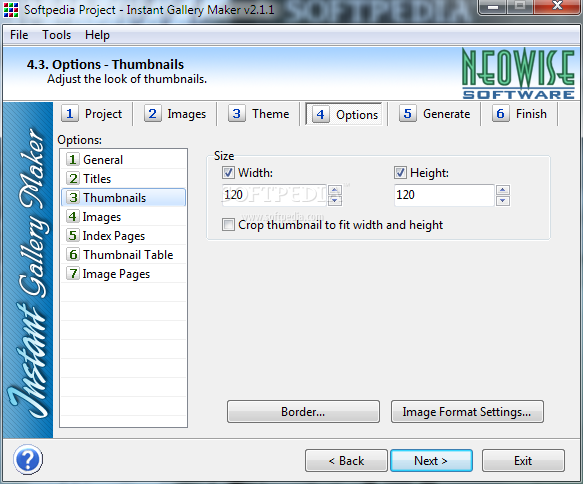
Task: Switch to step 3 Theme tab
Action: [x=259, y=114]
